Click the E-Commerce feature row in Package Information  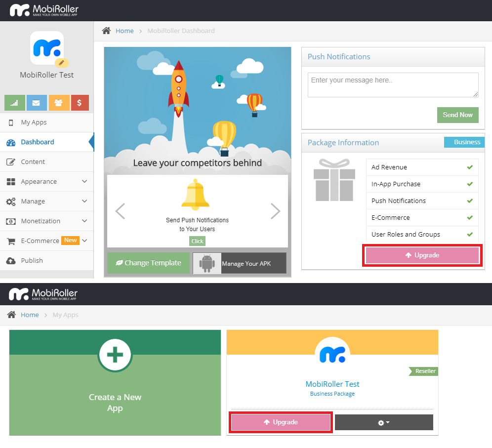pos(422,218)
